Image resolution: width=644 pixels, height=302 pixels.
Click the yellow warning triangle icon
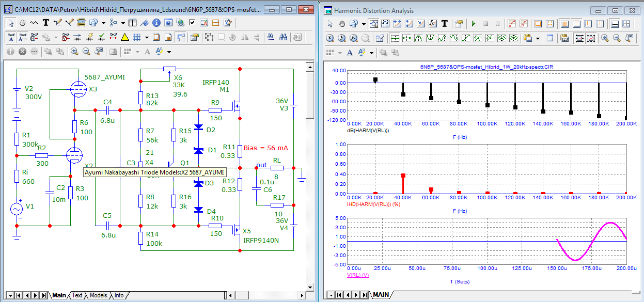124,37
